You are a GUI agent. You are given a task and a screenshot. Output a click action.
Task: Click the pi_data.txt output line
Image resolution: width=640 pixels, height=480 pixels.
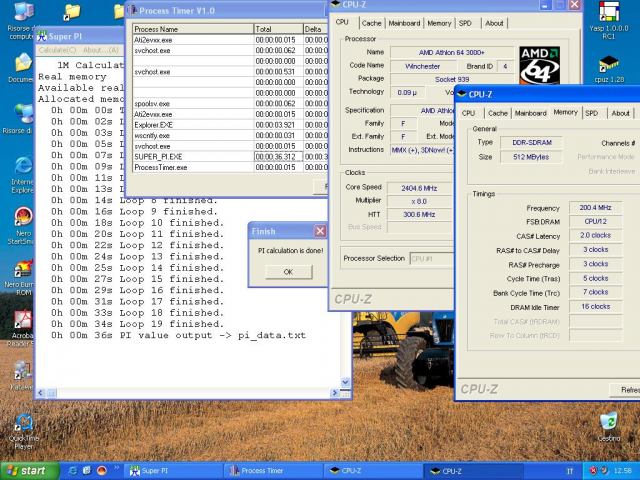pos(178,336)
